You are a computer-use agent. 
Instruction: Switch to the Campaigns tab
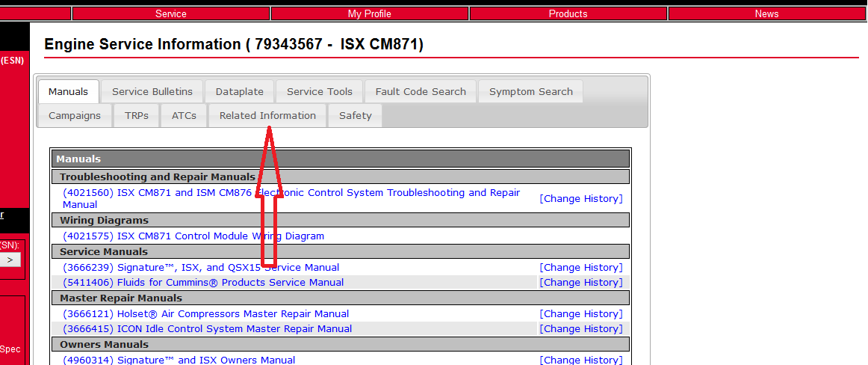tap(75, 116)
